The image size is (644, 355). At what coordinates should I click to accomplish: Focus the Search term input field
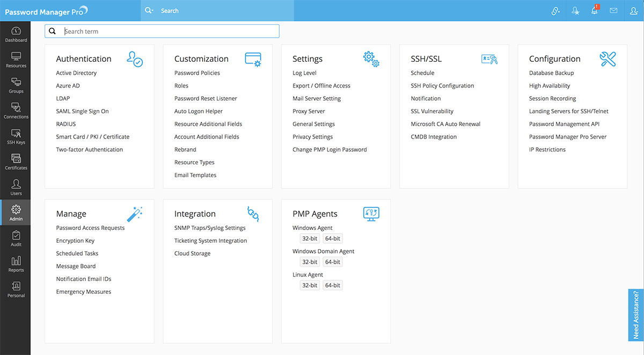point(162,31)
